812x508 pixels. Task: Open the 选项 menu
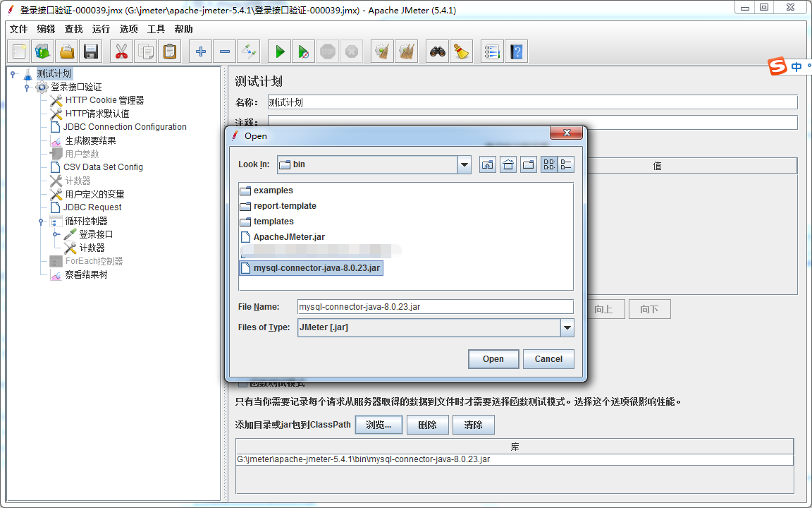pos(128,29)
